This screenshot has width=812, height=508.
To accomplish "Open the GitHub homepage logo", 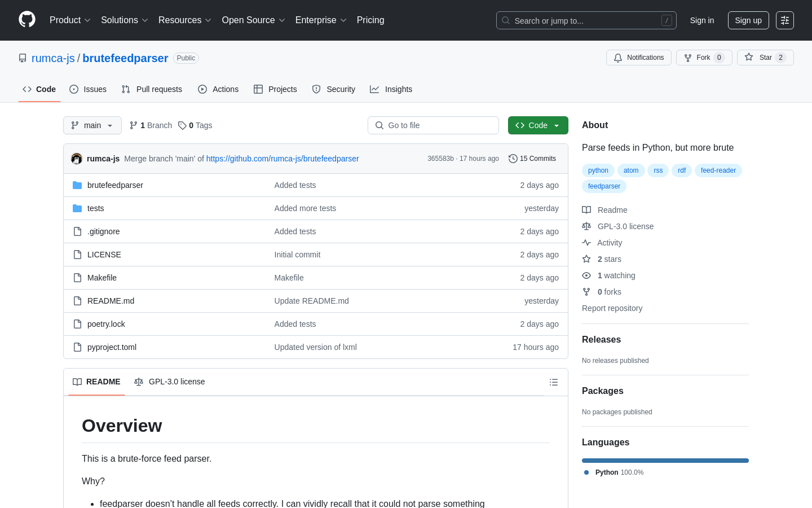I will pyautogui.click(x=27, y=20).
